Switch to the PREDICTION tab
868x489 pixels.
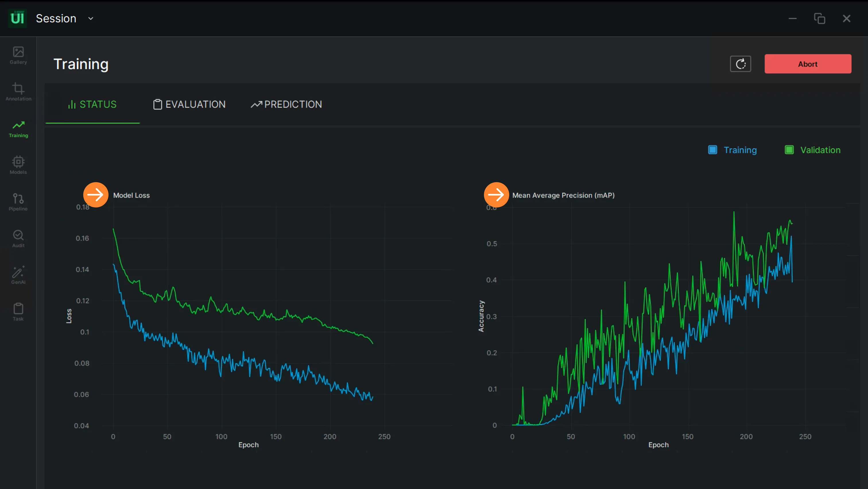[x=286, y=104]
